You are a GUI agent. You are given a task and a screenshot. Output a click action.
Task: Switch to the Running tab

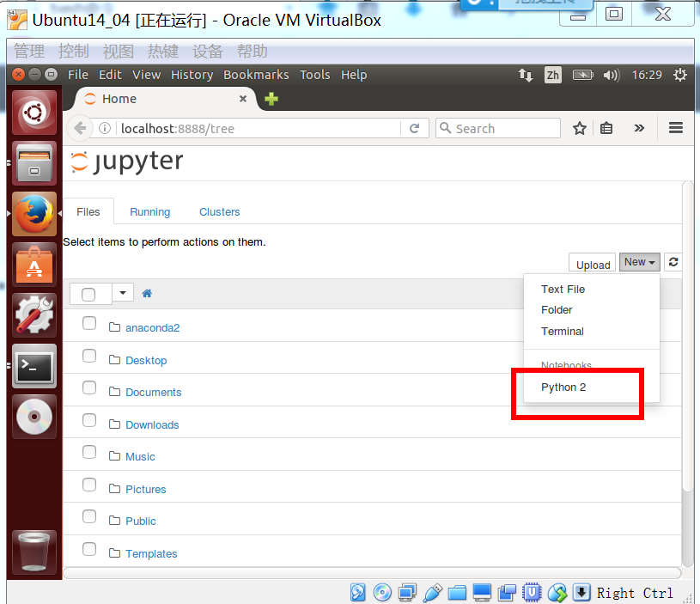point(150,212)
